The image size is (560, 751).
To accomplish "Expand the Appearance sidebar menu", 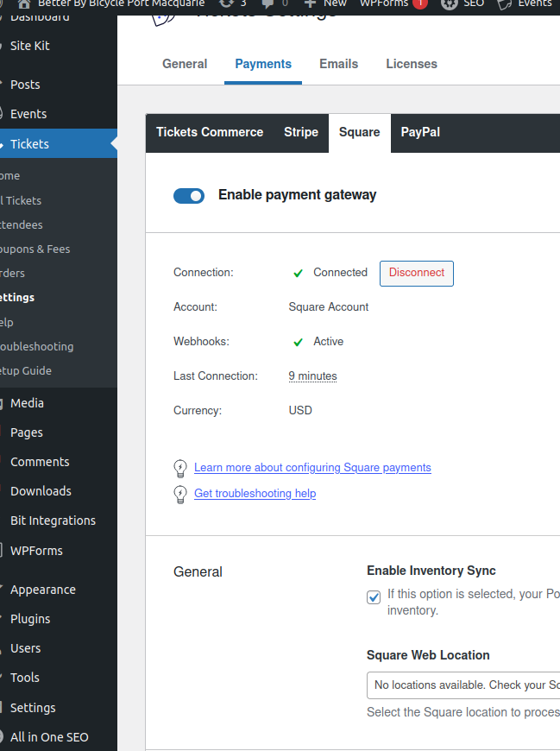I will 42,590.
